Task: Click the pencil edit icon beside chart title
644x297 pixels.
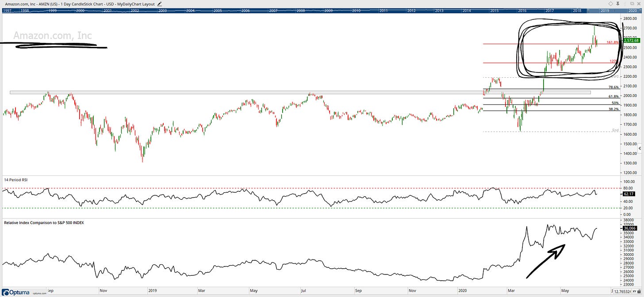Action: point(159,4)
